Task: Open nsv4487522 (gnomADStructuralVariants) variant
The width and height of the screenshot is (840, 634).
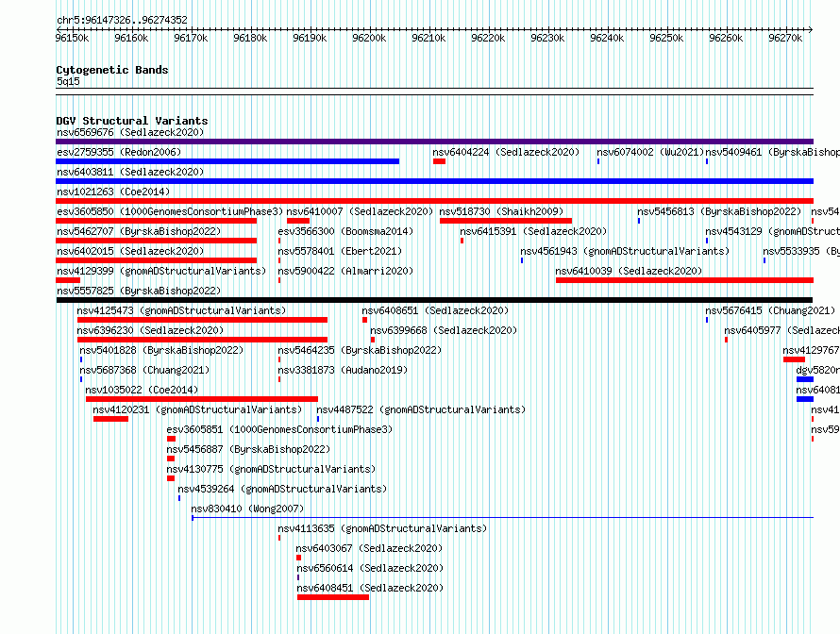Action: [x=421, y=409]
